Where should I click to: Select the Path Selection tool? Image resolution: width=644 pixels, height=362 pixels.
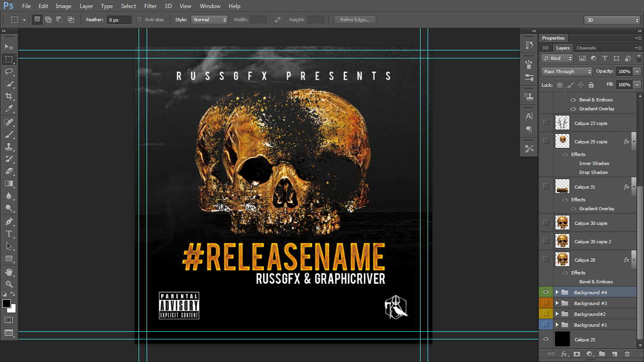(x=9, y=246)
